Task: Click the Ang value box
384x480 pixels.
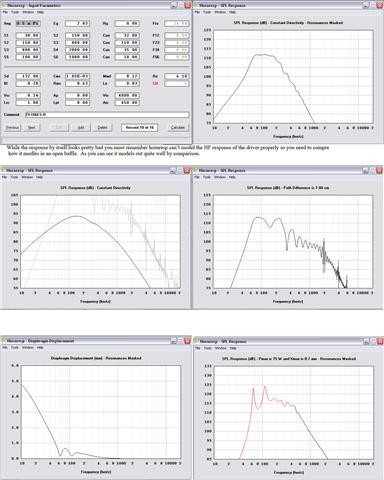Action: (28, 23)
